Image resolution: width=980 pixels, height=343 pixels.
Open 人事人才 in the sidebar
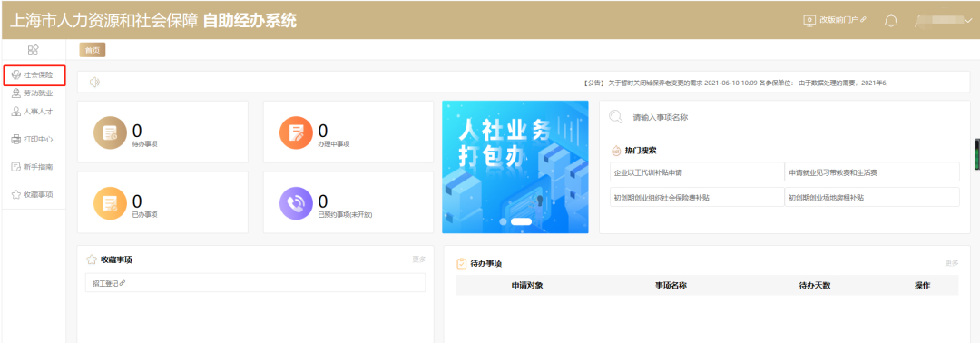click(33, 112)
